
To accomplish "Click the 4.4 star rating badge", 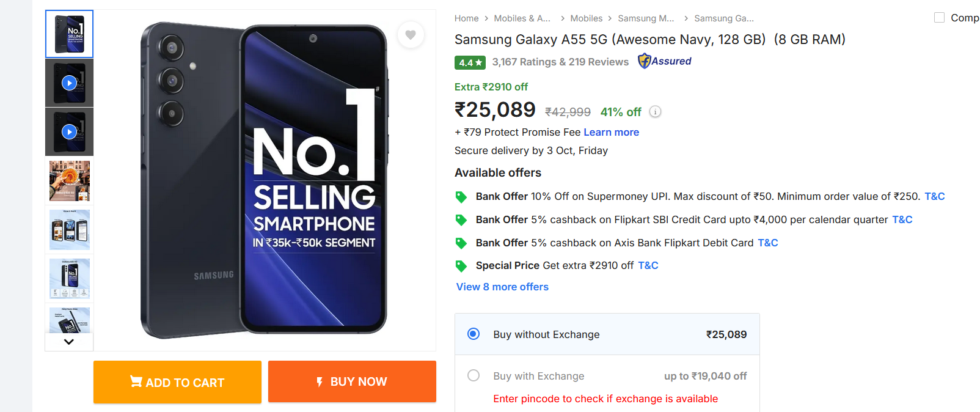I will point(470,62).
